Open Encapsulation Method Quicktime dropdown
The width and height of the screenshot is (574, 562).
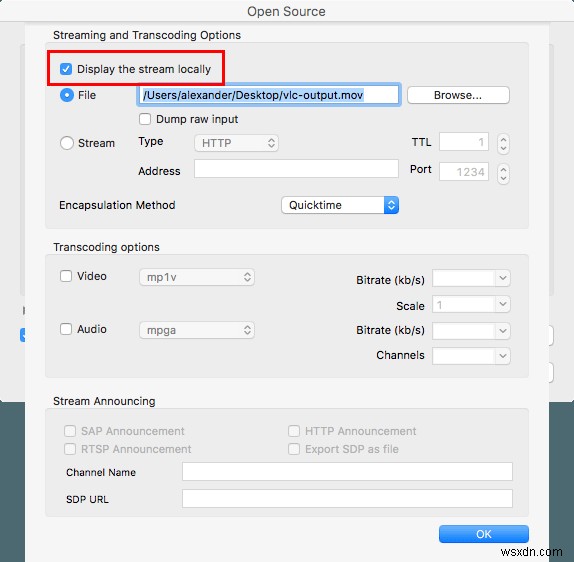pyautogui.click(x=340, y=205)
